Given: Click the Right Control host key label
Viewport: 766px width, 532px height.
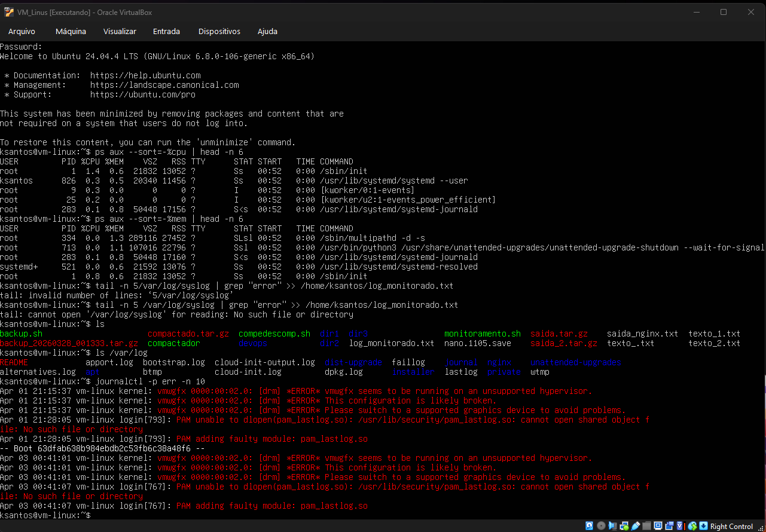Looking at the screenshot, I should [x=731, y=527].
